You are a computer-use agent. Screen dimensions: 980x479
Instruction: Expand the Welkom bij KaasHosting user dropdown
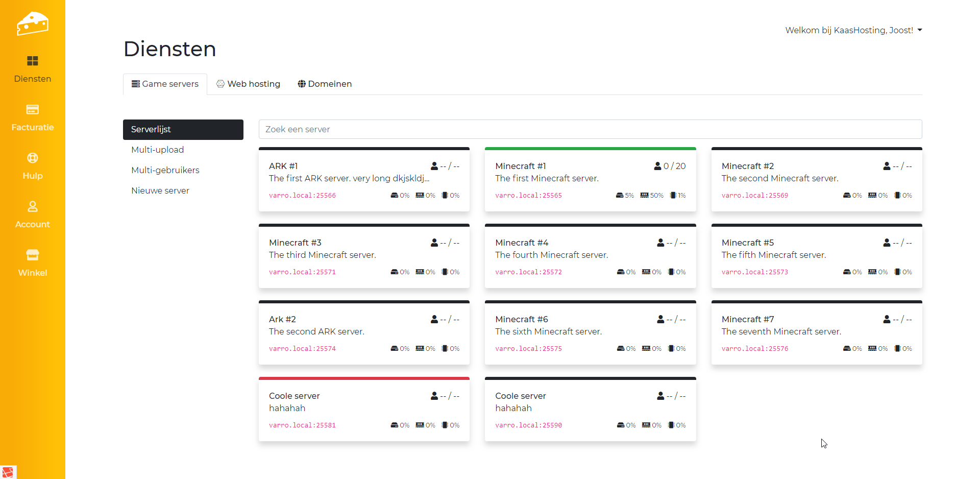(853, 30)
